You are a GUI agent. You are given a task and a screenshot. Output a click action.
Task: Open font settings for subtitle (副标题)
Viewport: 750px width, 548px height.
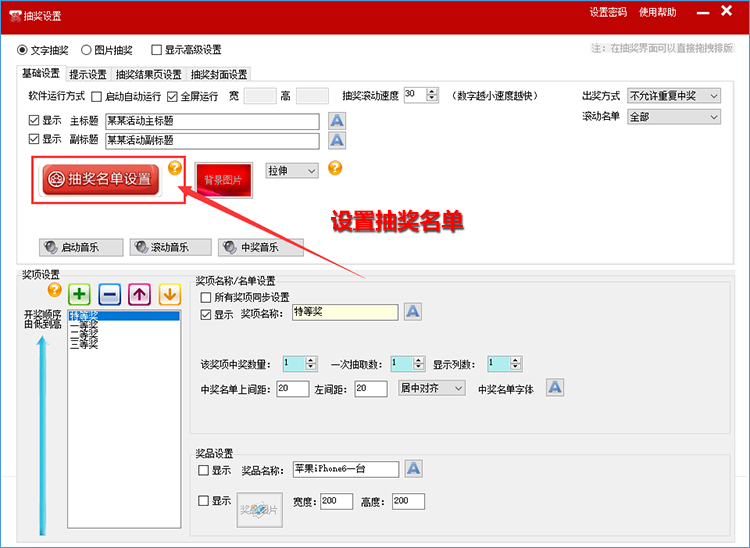338,140
